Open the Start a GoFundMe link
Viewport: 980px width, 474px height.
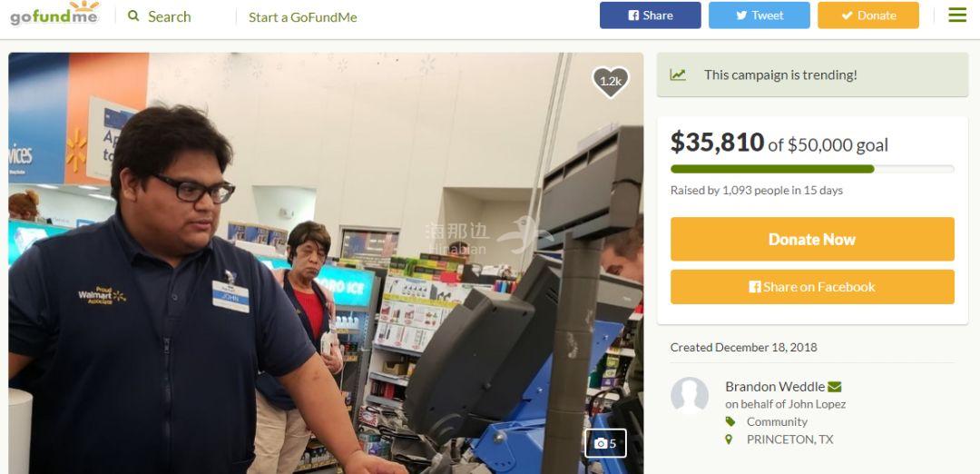pyautogui.click(x=302, y=17)
